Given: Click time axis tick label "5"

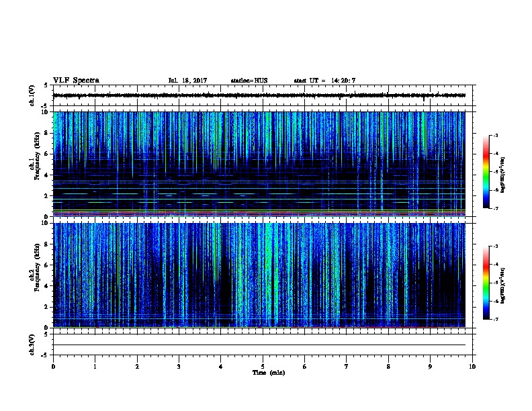Looking at the screenshot, I should (263, 367).
